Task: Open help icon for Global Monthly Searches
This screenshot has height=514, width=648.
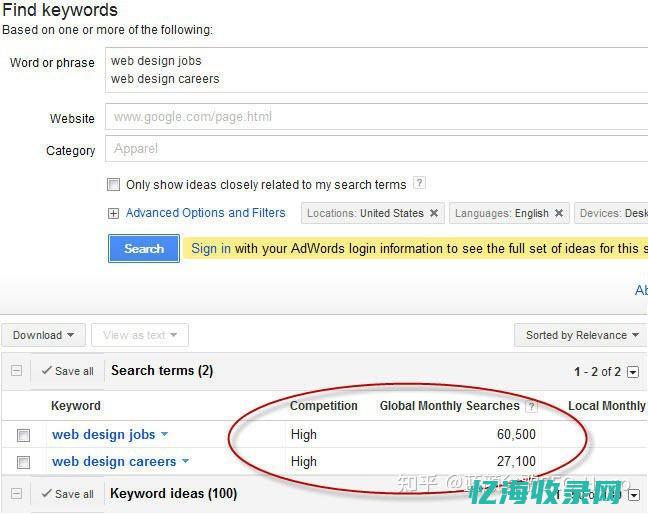Action: point(531,406)
